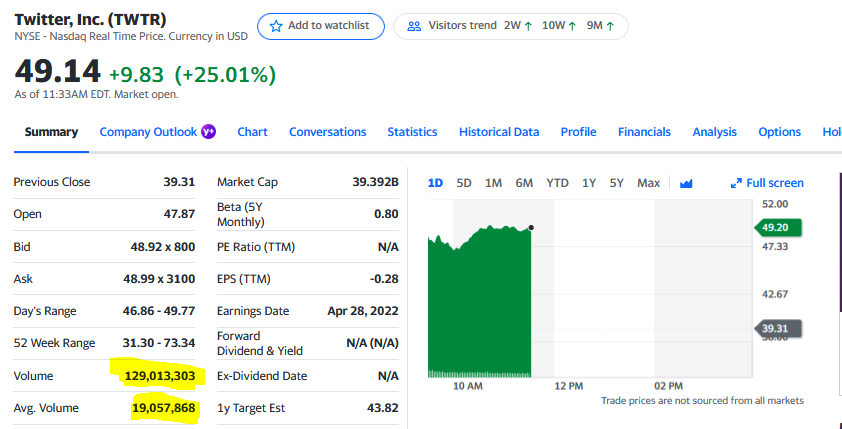The height and width of the screenshot is (429, 842).
Task: Open the Yahoo plus badge on Company Outlook
Action: 208,132
